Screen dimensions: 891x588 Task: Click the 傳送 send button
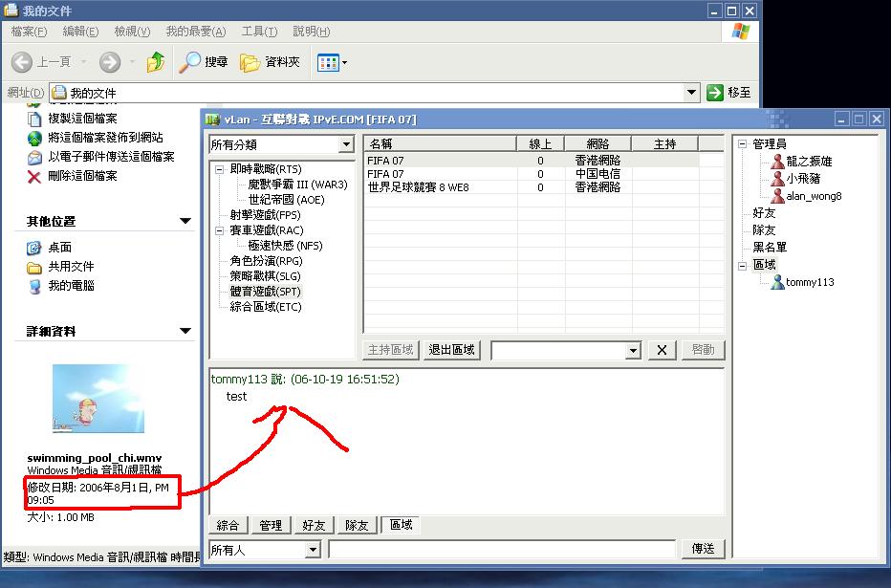(x=703, y=549)
